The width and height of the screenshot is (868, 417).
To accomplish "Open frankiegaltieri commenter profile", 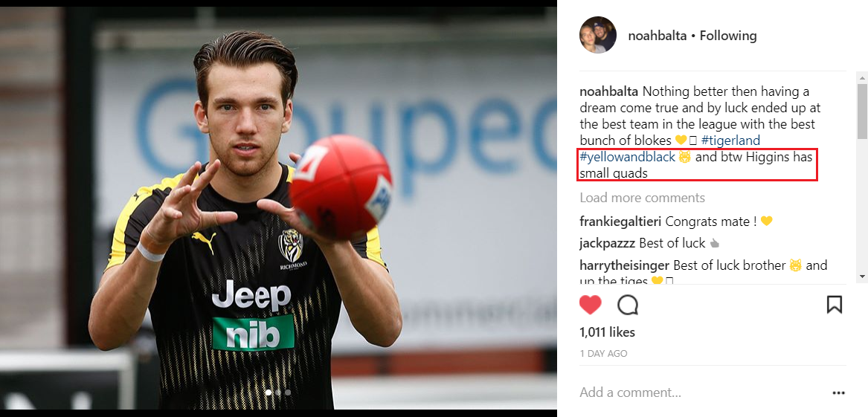I will point(620,222).
